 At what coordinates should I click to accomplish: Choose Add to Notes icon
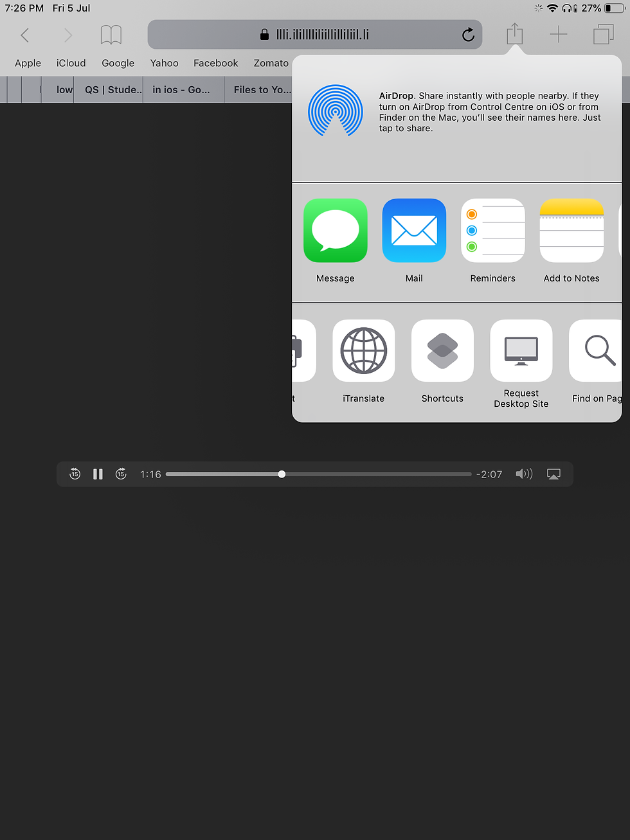click(571, 231)
